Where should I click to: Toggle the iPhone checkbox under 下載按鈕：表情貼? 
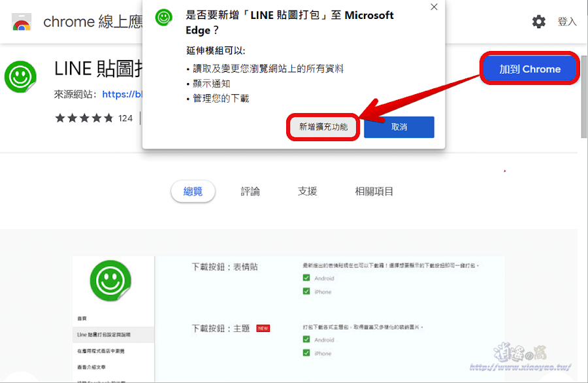click(306, 291)
